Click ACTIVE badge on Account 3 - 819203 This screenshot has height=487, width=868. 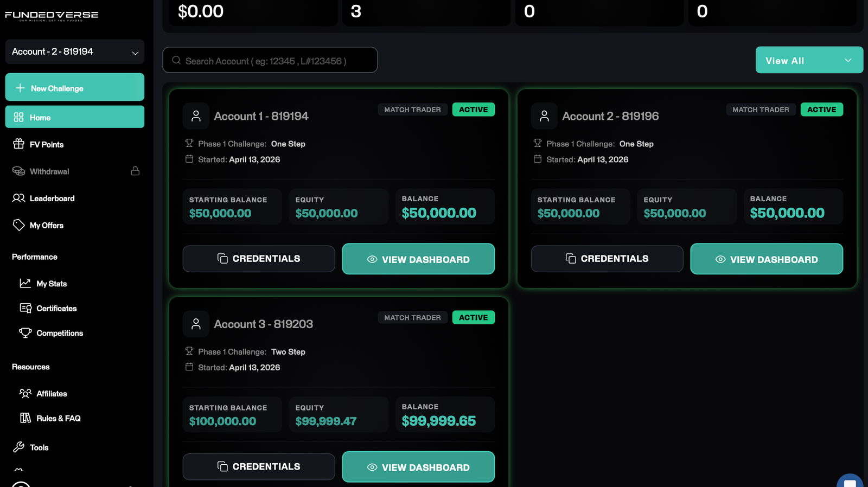tap(474, 317)
